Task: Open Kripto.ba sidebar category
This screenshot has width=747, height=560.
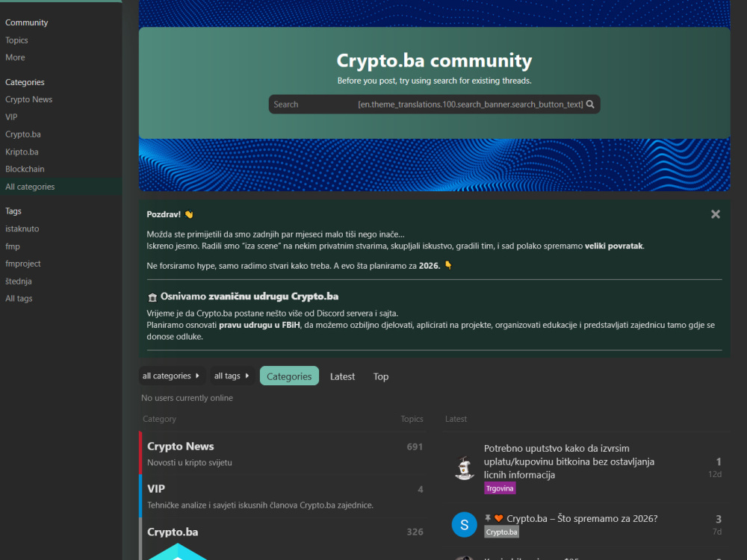Action: point(22,152)
